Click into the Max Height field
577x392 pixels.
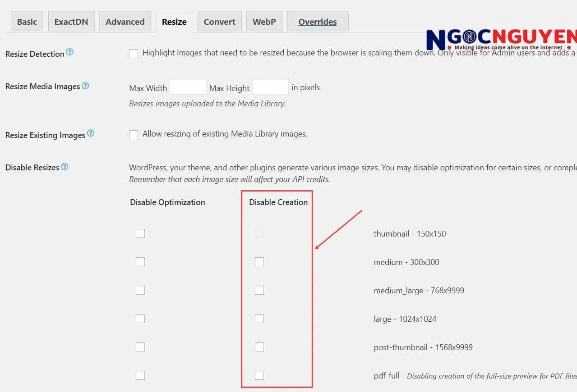click(x=270, y=87)
